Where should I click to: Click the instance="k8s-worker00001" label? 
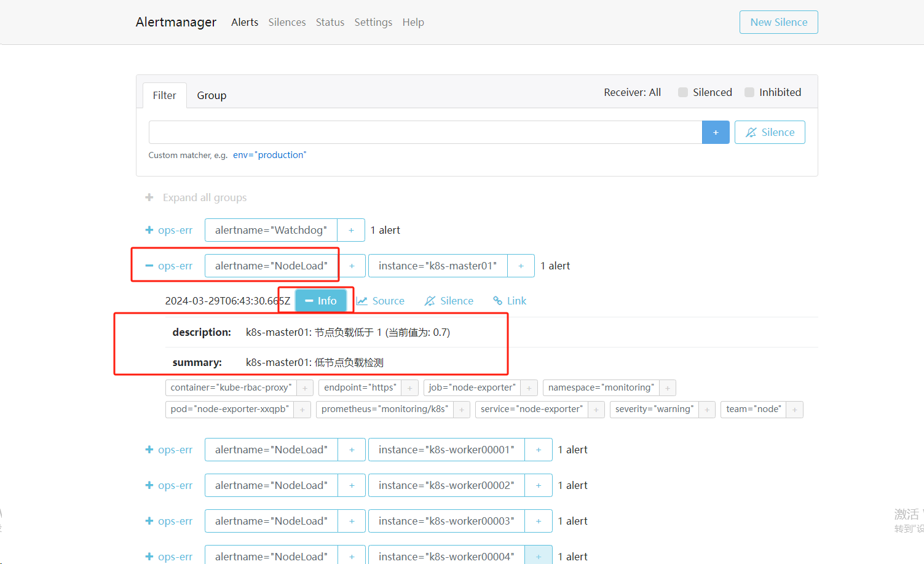[446, 450]
